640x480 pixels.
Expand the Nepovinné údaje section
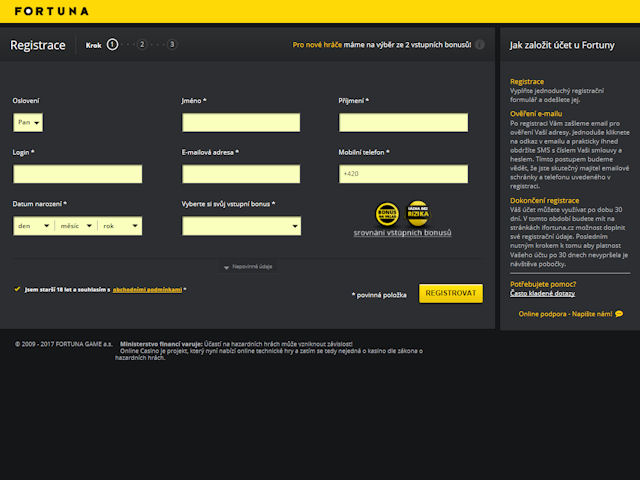248,267
